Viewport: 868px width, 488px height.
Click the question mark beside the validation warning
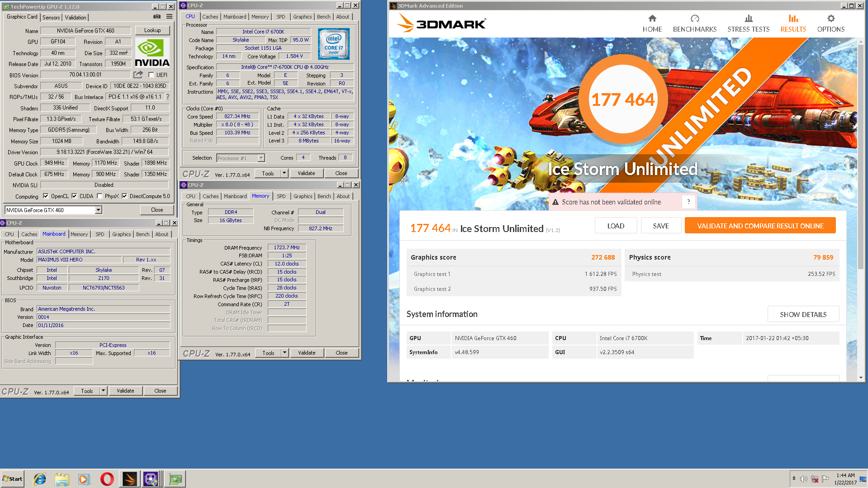pos(688,202)
